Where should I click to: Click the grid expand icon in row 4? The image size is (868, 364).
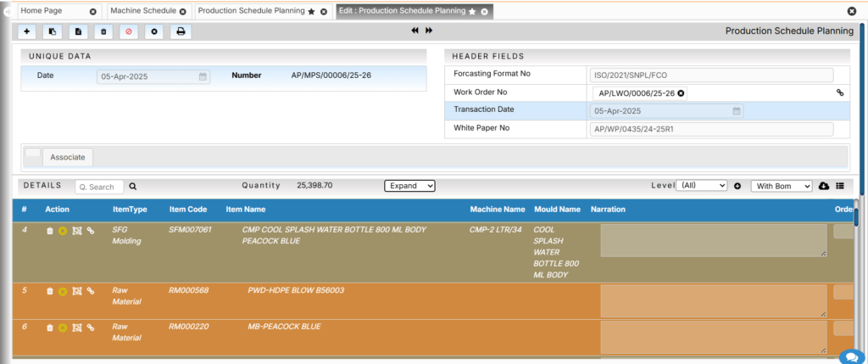(77, 231)
